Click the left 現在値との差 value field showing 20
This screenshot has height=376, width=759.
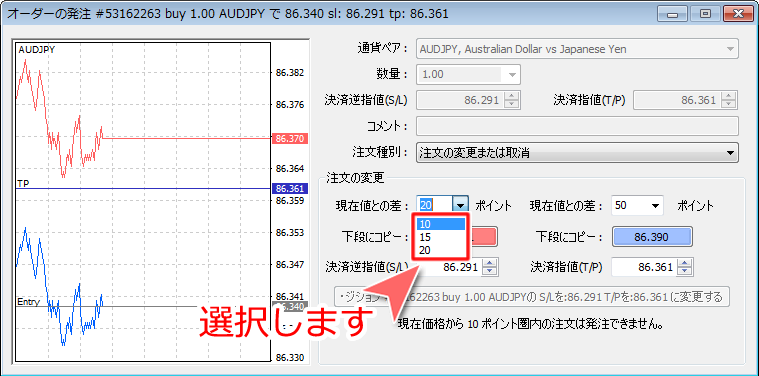[x=435, y=205]
